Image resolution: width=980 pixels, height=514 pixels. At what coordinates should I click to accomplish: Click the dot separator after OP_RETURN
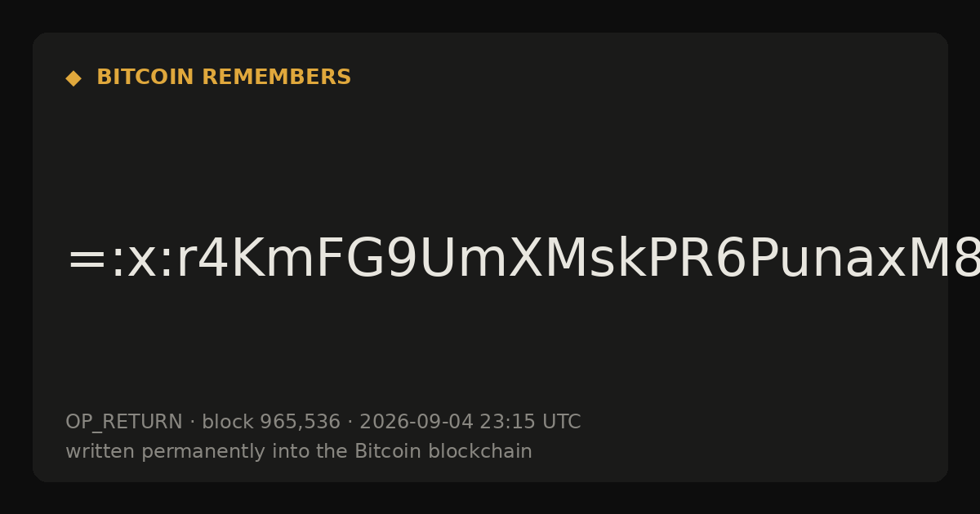coord(193,423)
